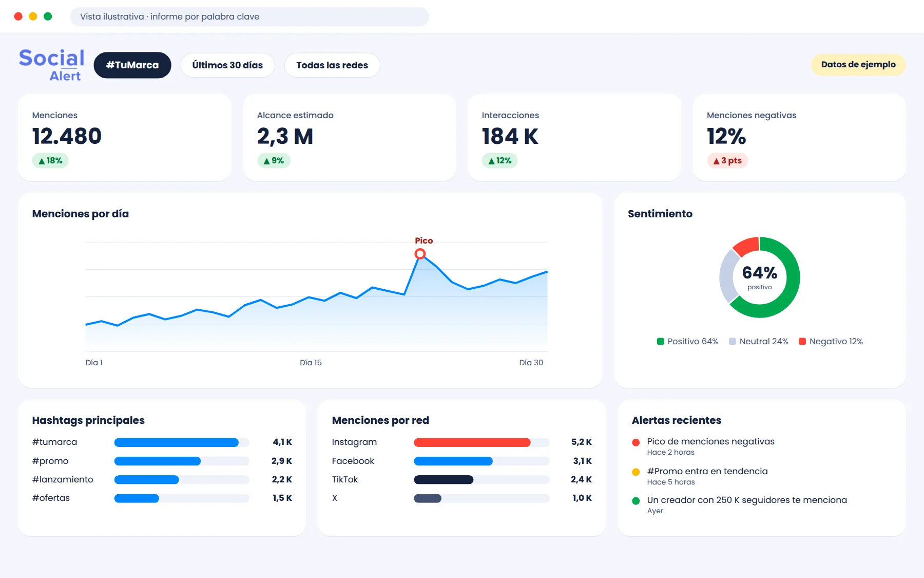Click the Día 15 axis label

(x=311, y=363)
